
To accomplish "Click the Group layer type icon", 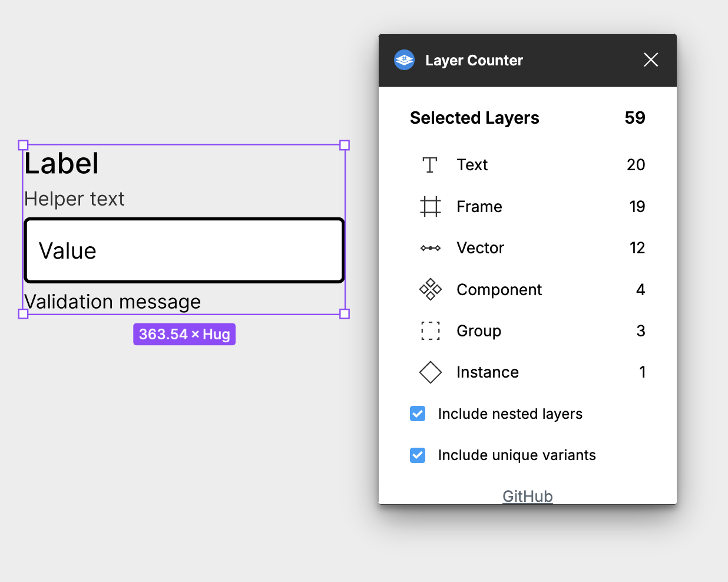I will click(431, 330).
